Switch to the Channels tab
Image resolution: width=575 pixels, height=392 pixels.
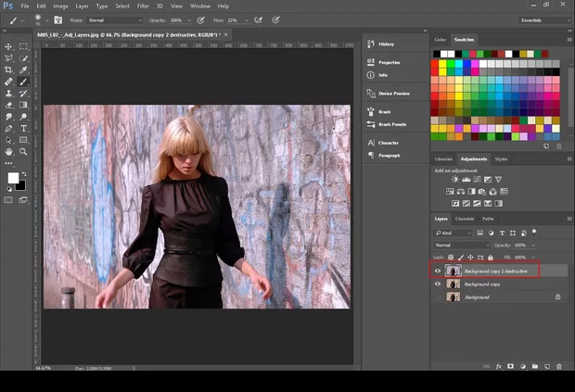[x=465, y=219]
